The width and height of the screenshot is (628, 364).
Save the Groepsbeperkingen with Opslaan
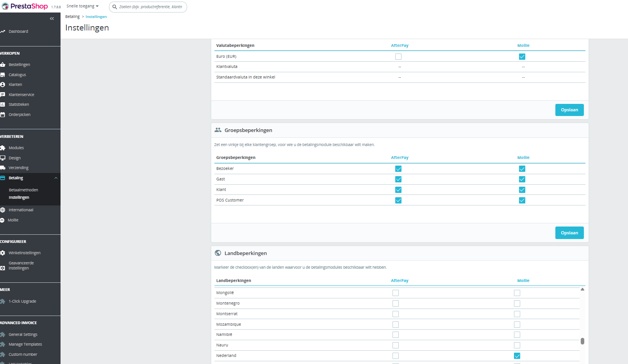(x=569, y=233)
